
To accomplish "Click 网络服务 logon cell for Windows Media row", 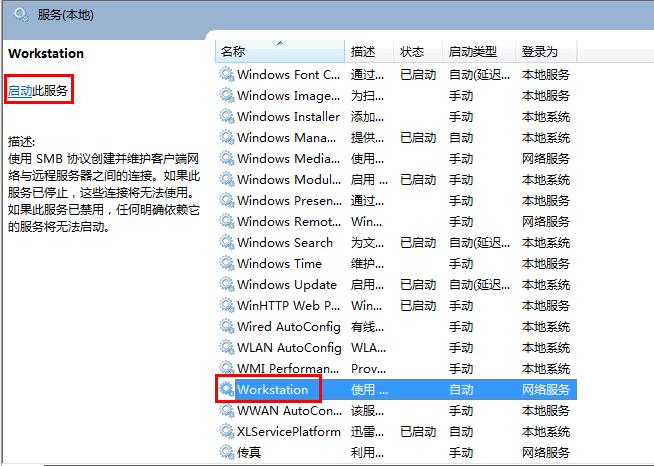I will tap(546, 159).
